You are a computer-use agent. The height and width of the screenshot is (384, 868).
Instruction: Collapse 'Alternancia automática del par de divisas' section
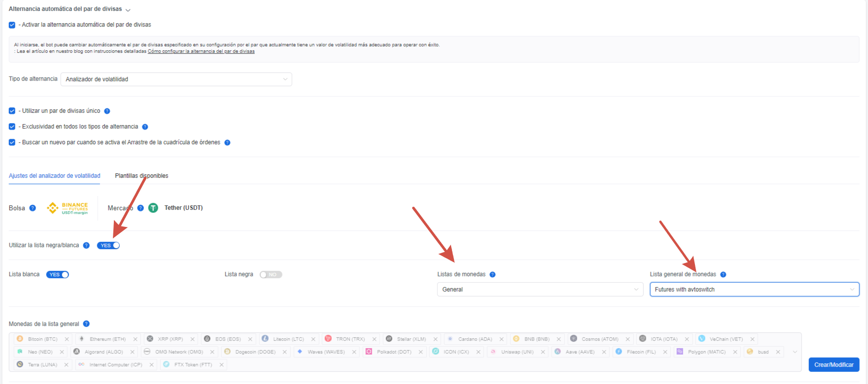128,10
